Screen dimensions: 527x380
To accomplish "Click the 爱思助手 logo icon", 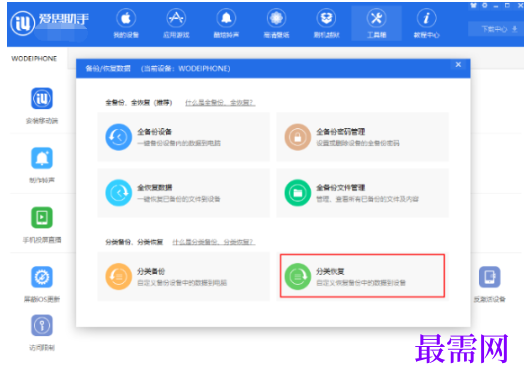I will click(23, 23).
